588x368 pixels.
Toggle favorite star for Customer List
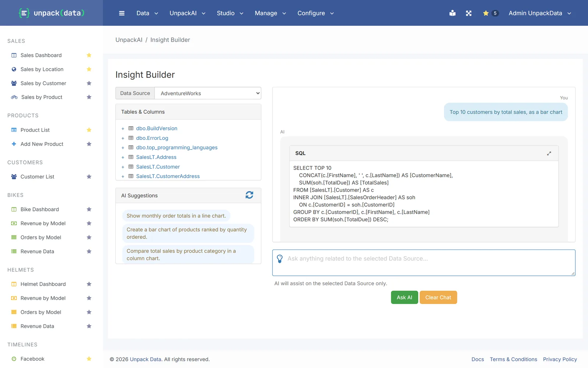pyautogui.click(x=89, y=177)
